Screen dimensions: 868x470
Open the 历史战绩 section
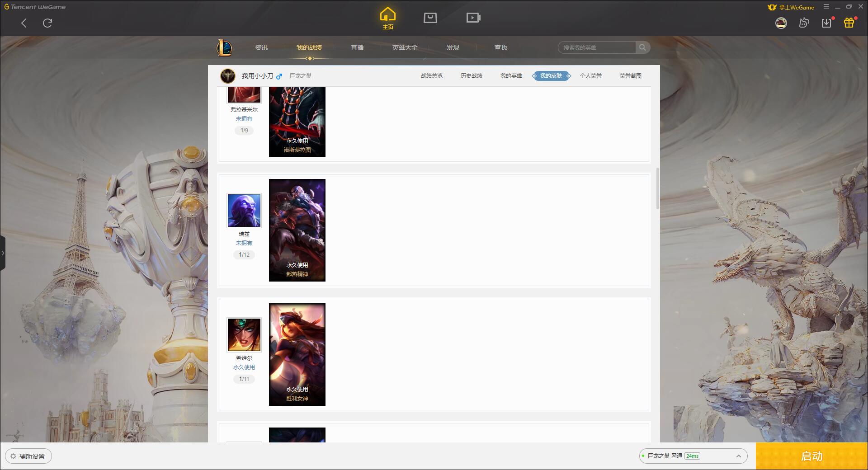click(472, 76)
